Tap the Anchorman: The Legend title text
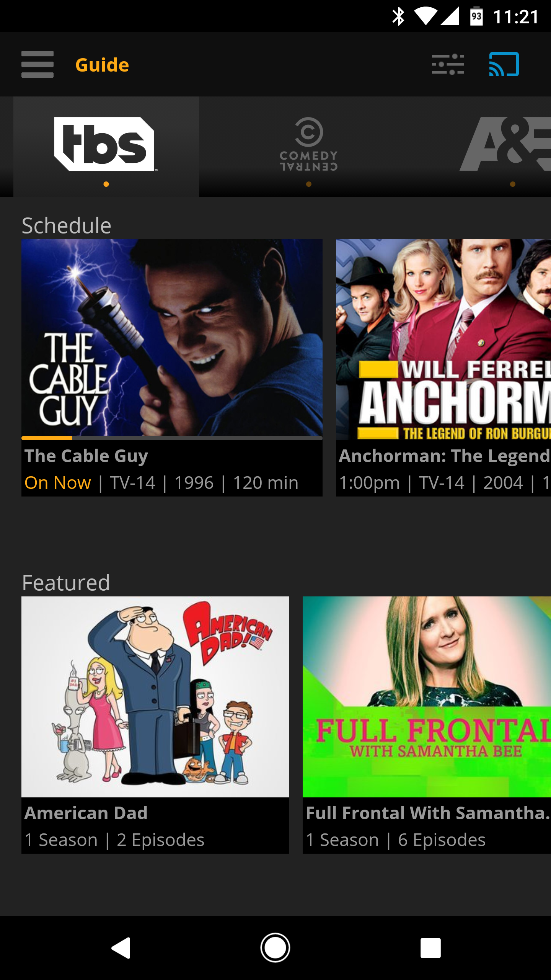Screen dimensions: 551x980 tap(445, 456)
